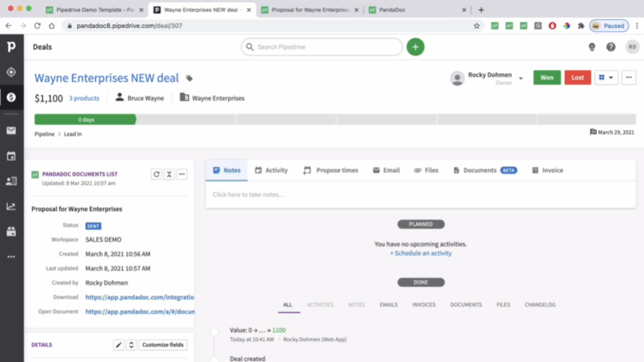Viewport: 644px width, 362px height.
Task: Open a new browser tab
Action: click(x=481, y=10)
